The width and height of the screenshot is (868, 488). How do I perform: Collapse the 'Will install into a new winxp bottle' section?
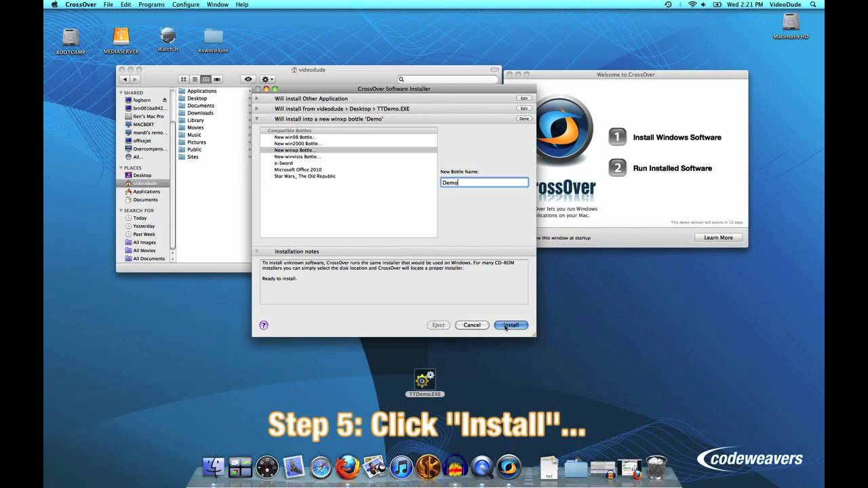(x=256, y=119)
